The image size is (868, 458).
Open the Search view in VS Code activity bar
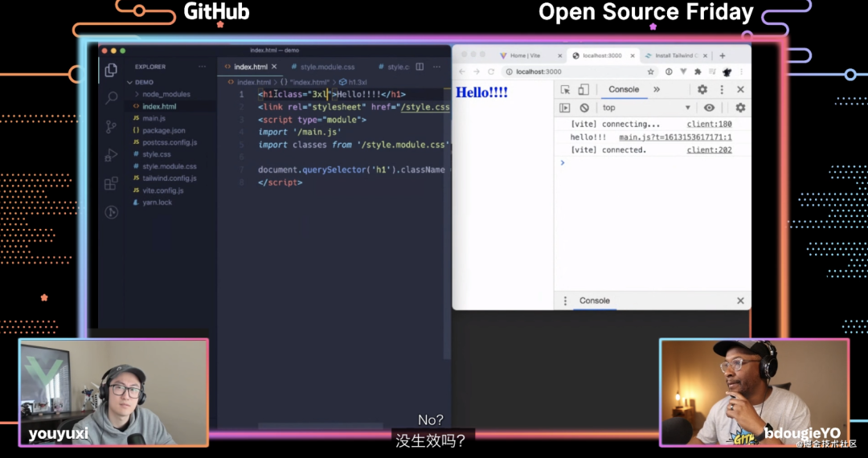111,99
